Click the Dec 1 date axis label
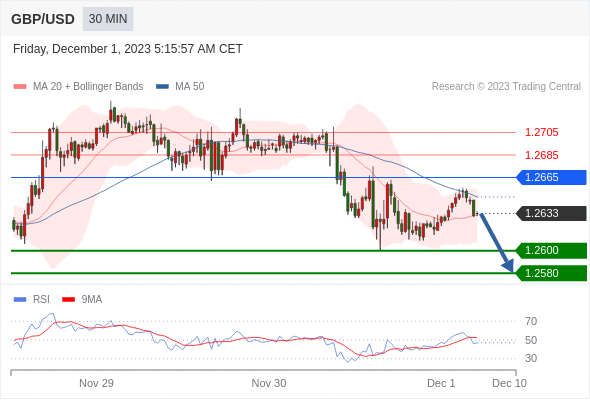Screen dimensions: 590x400 point(441,383)
